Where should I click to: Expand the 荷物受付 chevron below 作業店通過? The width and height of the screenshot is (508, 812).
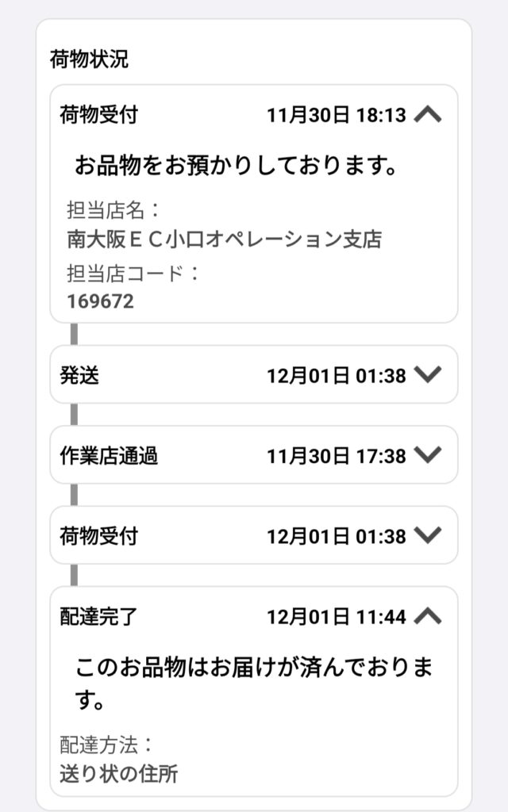(x=428, y=536)
